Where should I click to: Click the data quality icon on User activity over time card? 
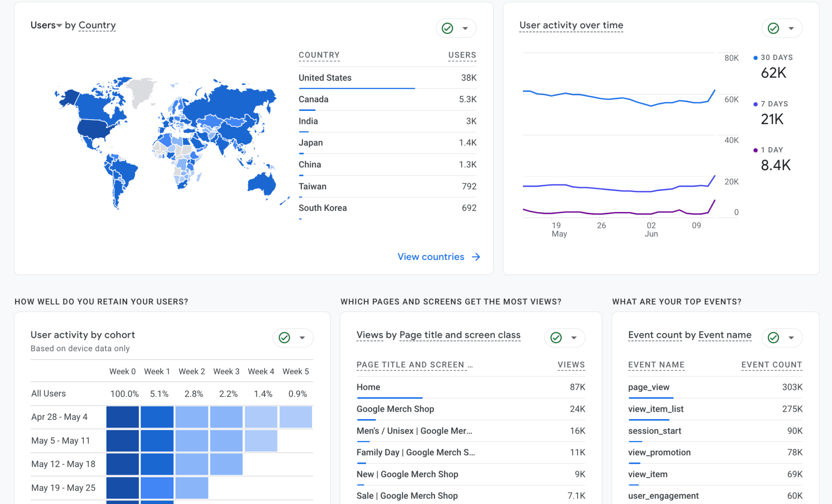[x=773, y=28]
